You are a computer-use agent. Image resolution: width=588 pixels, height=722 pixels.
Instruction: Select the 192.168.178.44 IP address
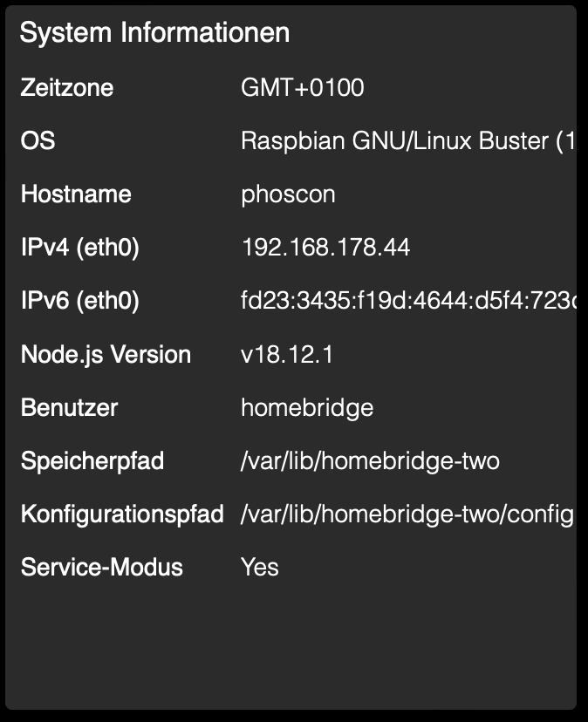[325, 248]
